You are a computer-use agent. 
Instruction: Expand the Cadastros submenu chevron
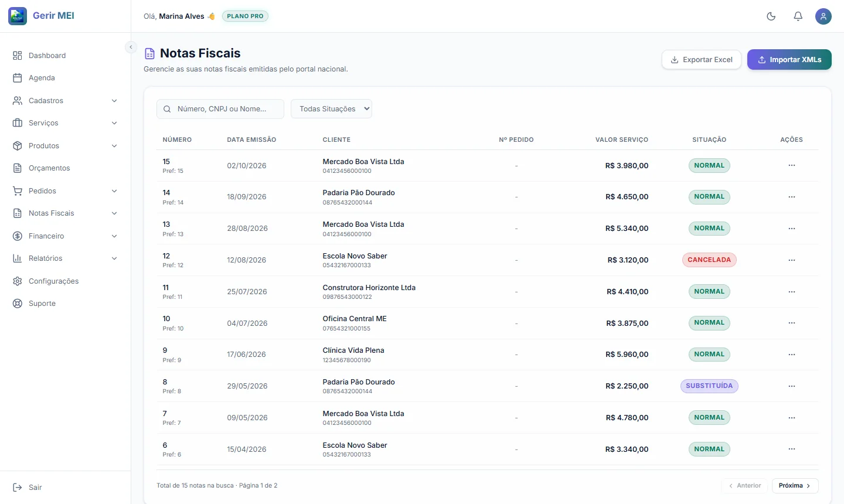(114, 101)
